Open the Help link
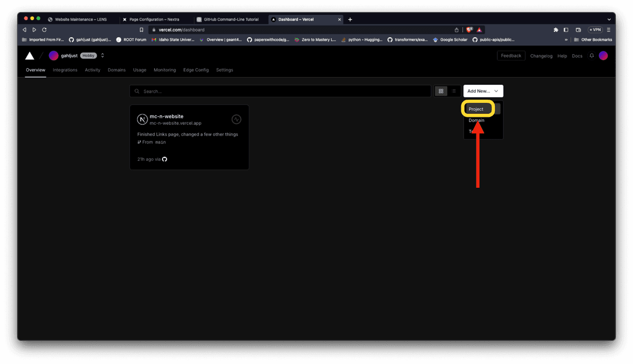Screen dimensions: 633x364 [x=562, y=56]
